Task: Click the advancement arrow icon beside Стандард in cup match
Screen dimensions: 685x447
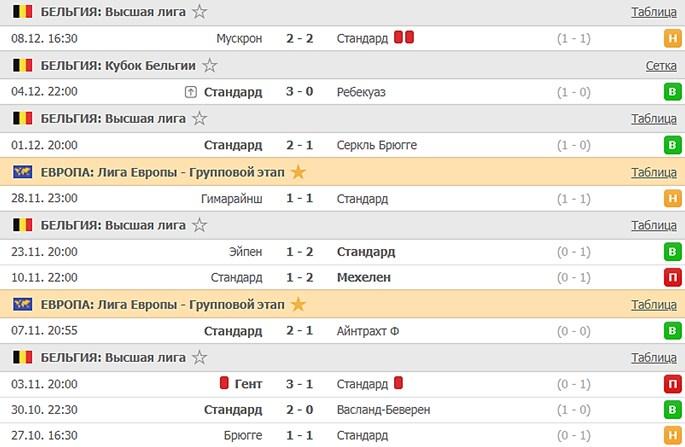Action: pyautogui.click(x=191, y=92)
